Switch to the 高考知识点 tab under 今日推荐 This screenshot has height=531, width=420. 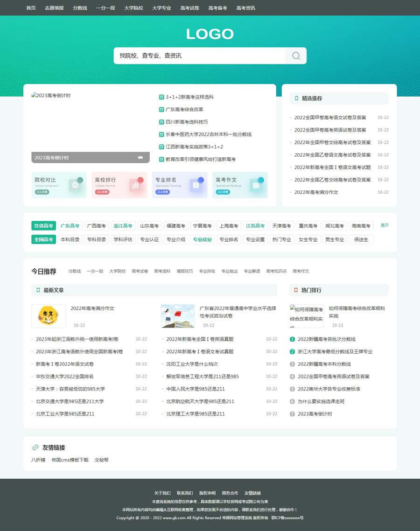pos(276,271)
